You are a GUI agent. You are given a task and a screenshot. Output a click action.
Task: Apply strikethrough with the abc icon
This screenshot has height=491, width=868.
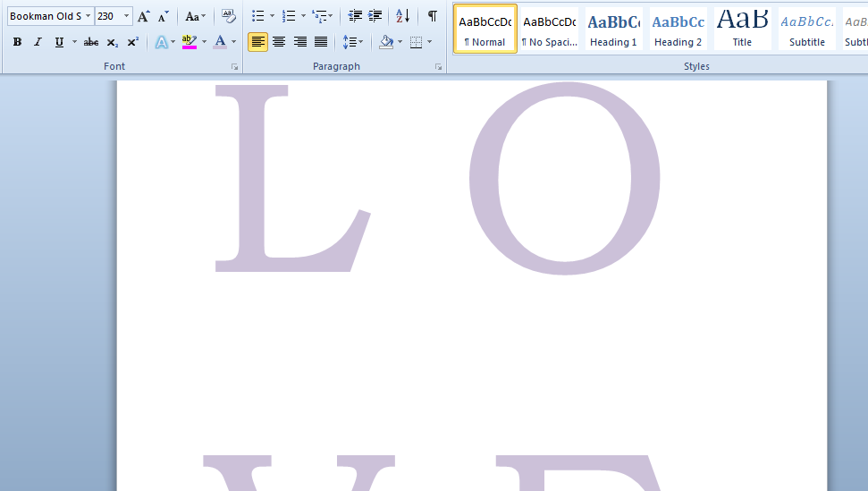(91, 42)
